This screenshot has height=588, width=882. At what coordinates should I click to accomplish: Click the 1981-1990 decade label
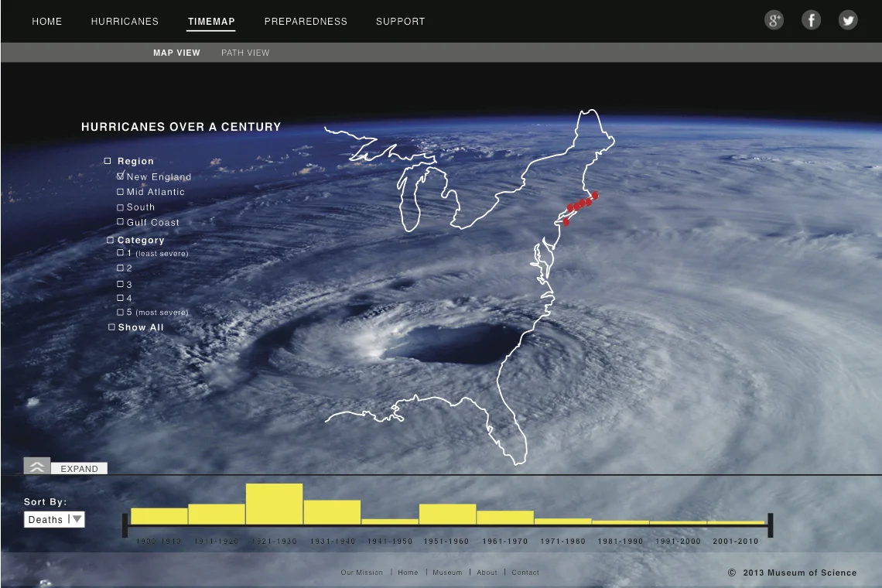point(620,542)
